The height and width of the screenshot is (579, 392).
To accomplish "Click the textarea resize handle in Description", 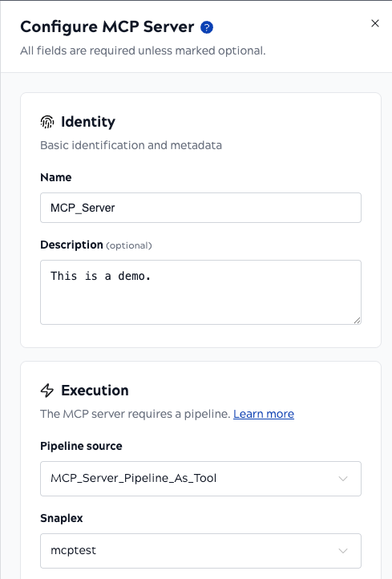I will 357,321.
